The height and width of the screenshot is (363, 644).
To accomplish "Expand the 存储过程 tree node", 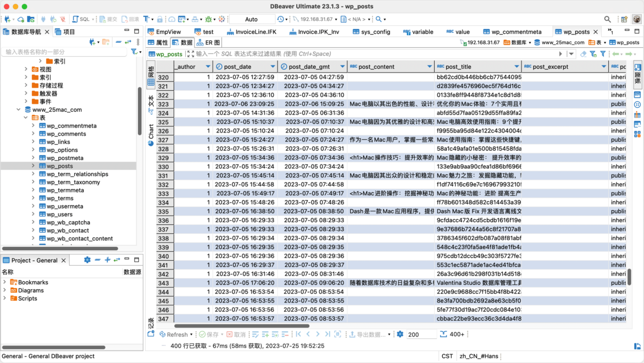I will coord(26,85).
